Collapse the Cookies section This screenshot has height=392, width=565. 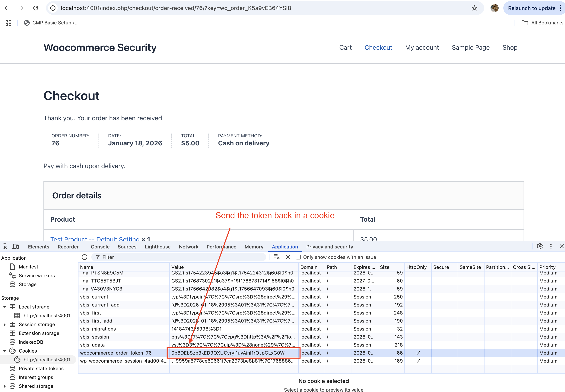4,351
